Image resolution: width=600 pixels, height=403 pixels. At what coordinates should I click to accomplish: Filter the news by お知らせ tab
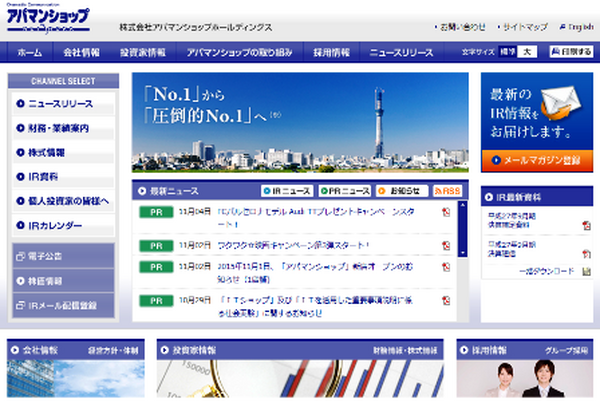point(402,191)
